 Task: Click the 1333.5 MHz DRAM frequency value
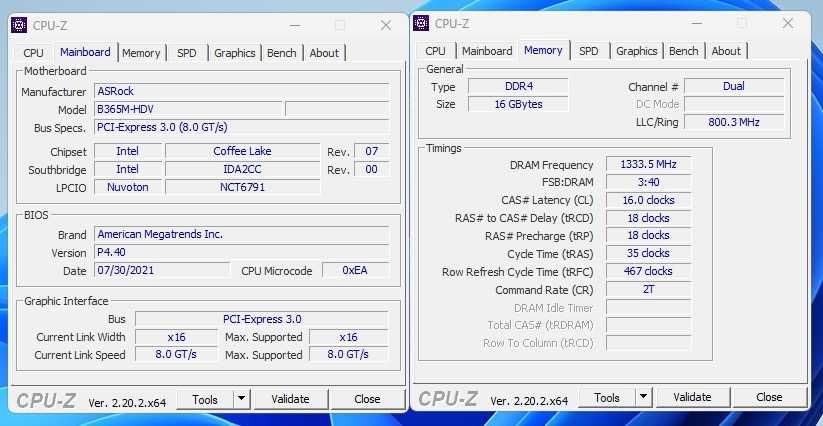click(x=648, y=164)
